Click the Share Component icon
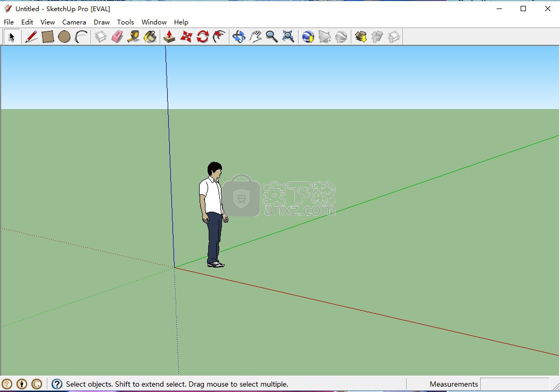 (393, 37)
